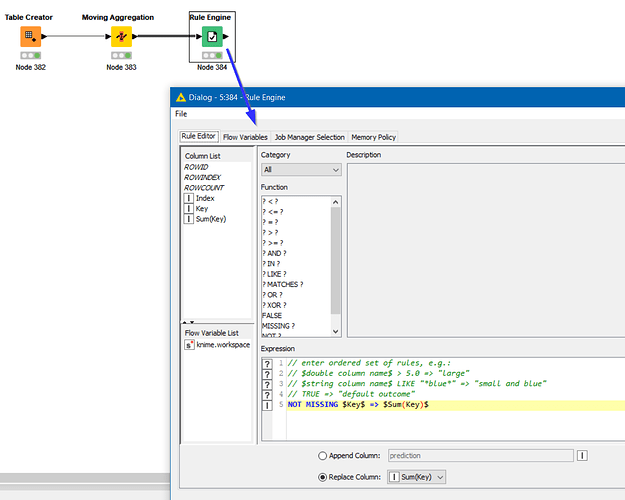Click the integer type icon beside Key column
This screenshot has height=500, width=625.
coord(189,209)
